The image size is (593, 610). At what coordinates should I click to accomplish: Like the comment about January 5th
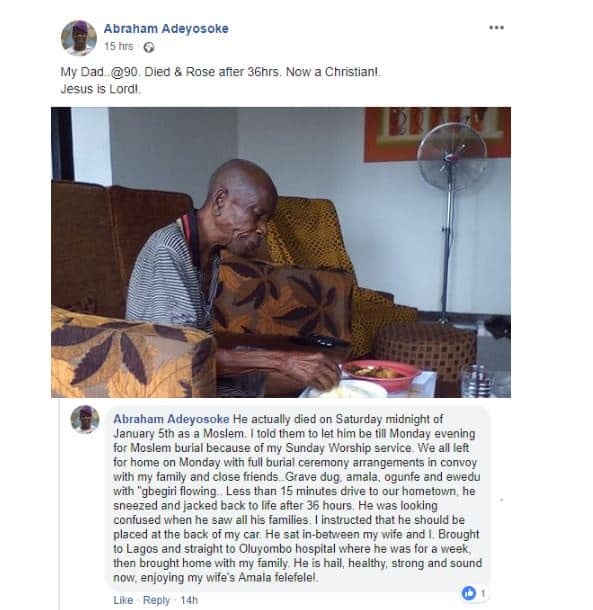click(x=123, y=600)
